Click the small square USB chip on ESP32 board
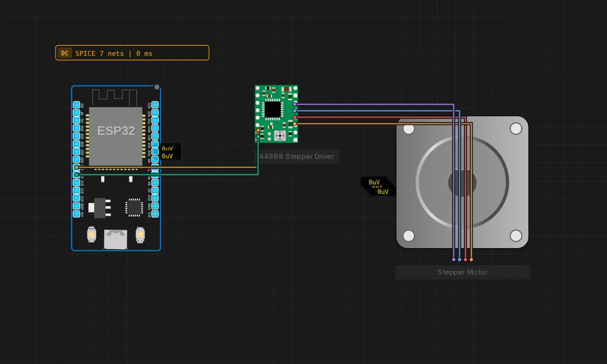Image resolution: width=607 pixels, height=364 pixels. point(134,207)
